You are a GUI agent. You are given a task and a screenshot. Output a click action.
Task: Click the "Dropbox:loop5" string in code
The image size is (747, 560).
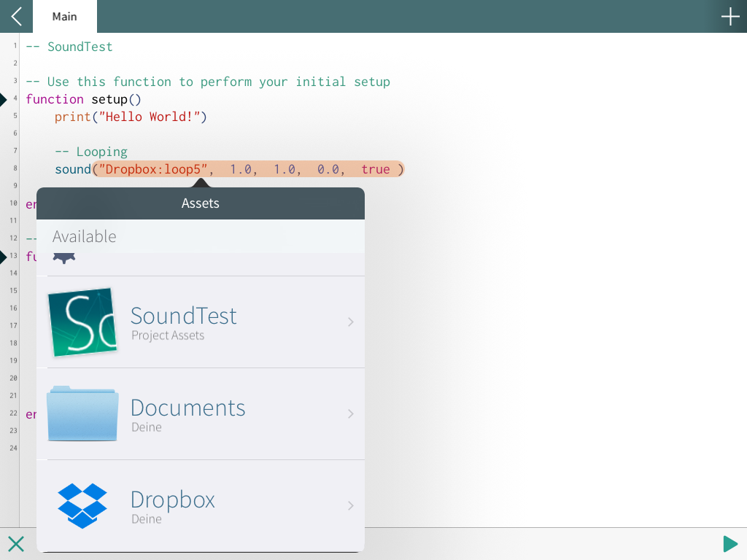[x=153, y=169]
